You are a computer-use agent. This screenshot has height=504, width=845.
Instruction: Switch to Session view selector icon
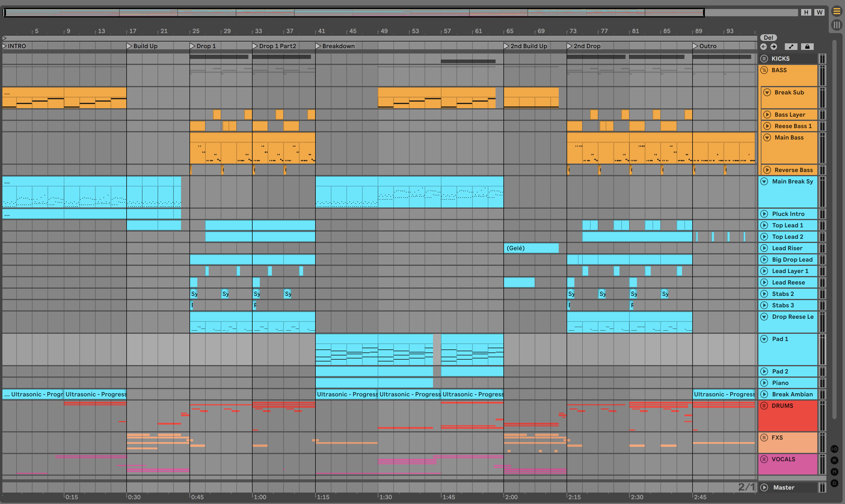(837, 25)
